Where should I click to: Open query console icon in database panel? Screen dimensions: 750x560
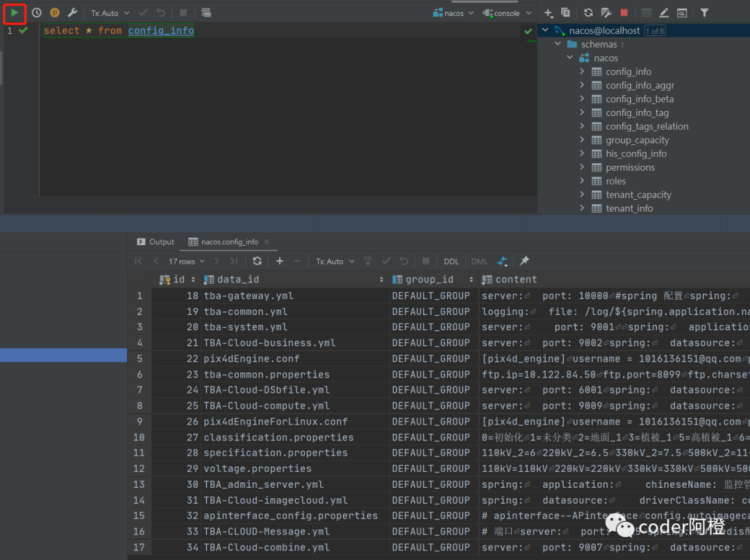(x=682, y=13)
